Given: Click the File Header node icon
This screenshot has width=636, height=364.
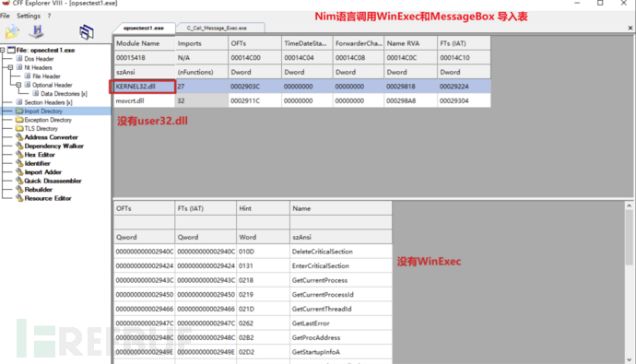Looking at the screenshot, I should [x=28, y=76].
